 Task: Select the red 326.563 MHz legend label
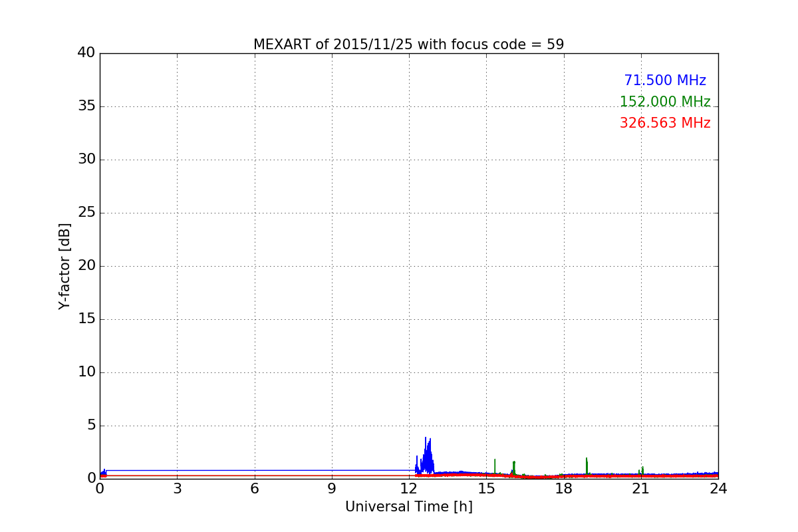(665, 123)
